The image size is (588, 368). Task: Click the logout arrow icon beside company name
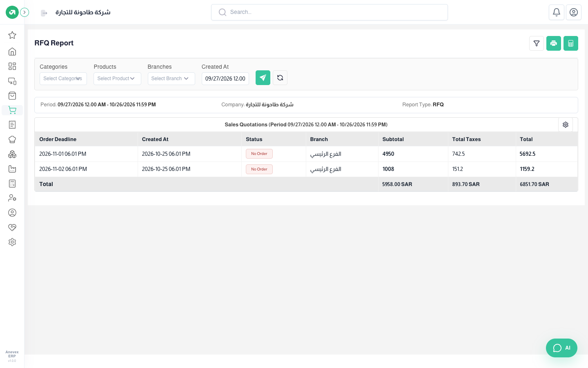(x=44, y=13)
